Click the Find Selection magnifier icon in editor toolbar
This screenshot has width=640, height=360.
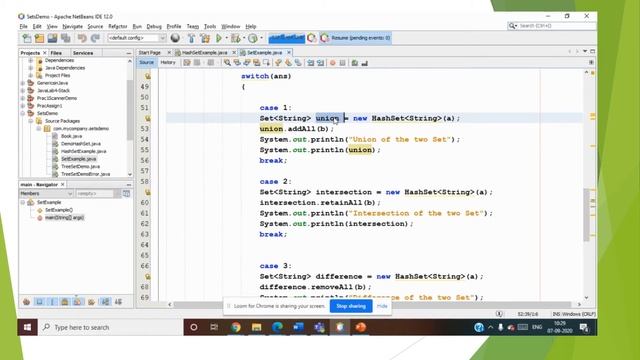pyautogui.click(x=227, y=63)
